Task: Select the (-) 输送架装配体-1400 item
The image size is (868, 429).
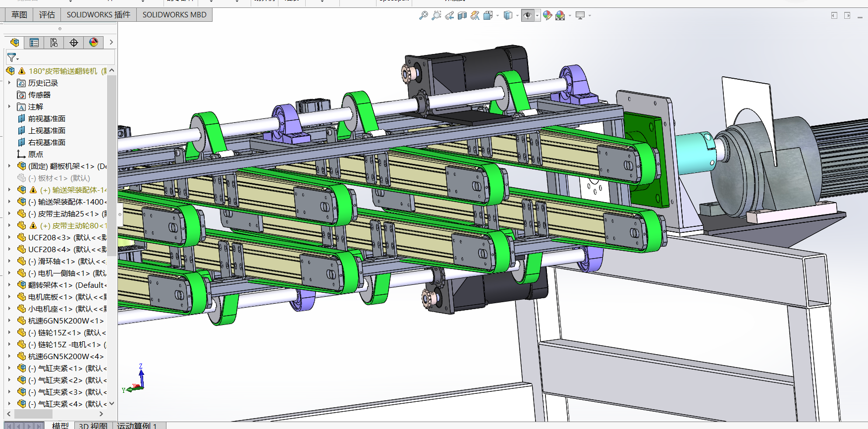Action: point(67,202)
